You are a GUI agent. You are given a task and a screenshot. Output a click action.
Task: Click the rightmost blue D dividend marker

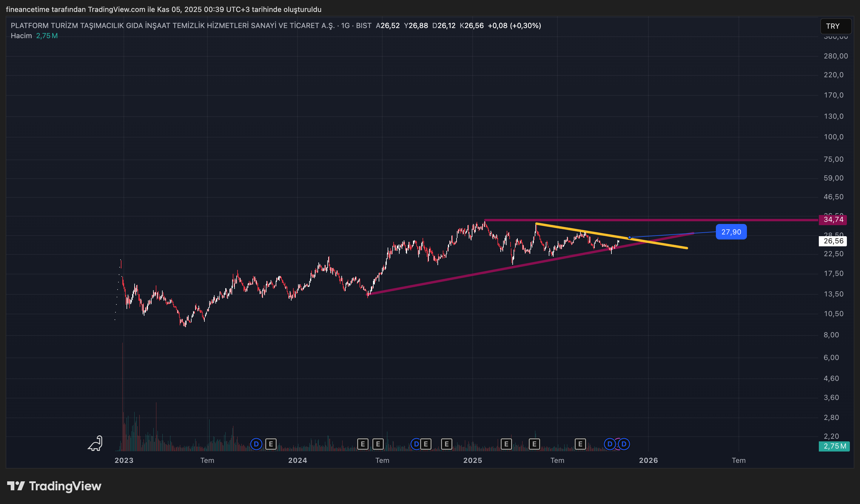coord(624,444)
